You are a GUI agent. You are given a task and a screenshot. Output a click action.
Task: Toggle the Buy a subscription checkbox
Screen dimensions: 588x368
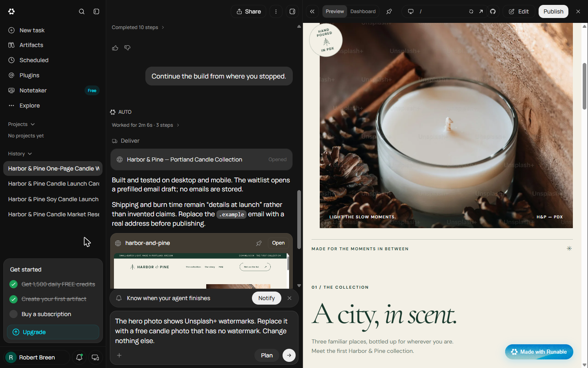click(13, 314)
